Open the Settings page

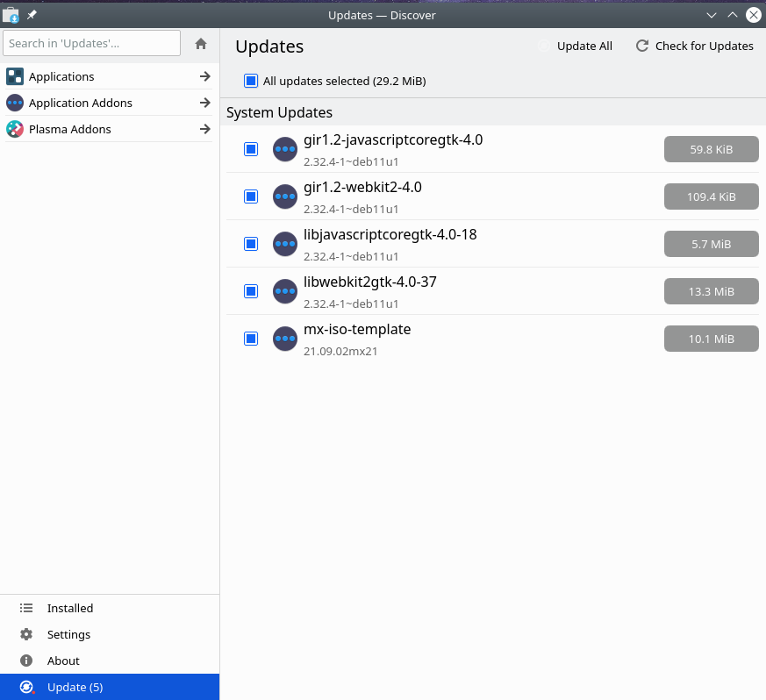(x=110, y=634)
